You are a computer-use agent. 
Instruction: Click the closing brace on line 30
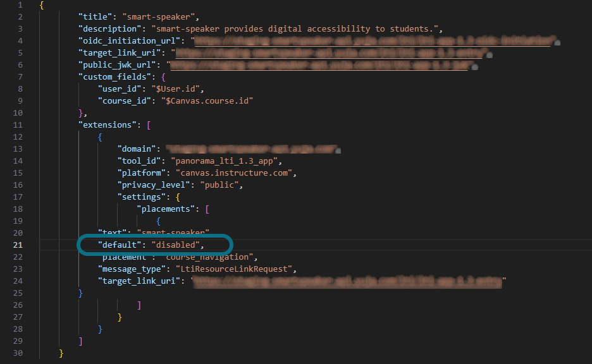tap(61, 353)
